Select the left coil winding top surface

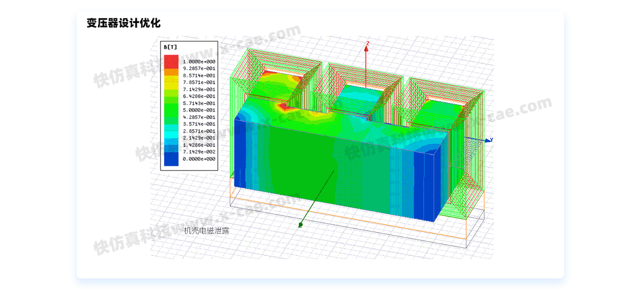pos(273,86)
